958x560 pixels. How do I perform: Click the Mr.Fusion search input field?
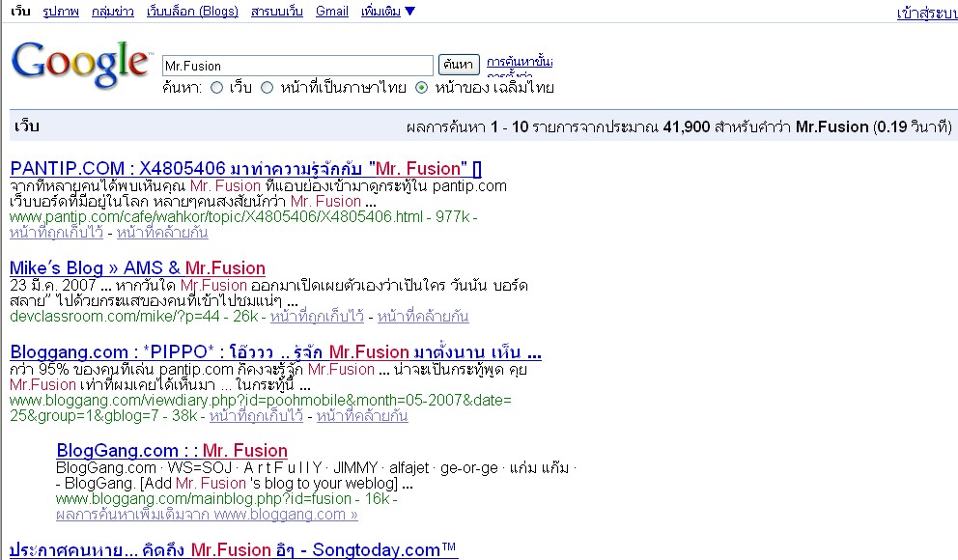[297, 66]
